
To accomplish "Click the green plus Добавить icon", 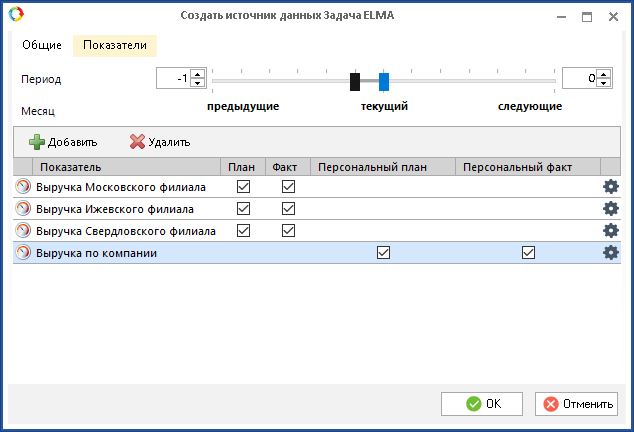I will (37, 142).
